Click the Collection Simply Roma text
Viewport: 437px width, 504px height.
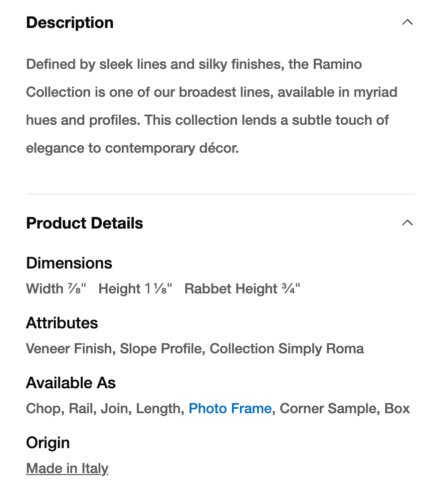(x=286, y=349)
